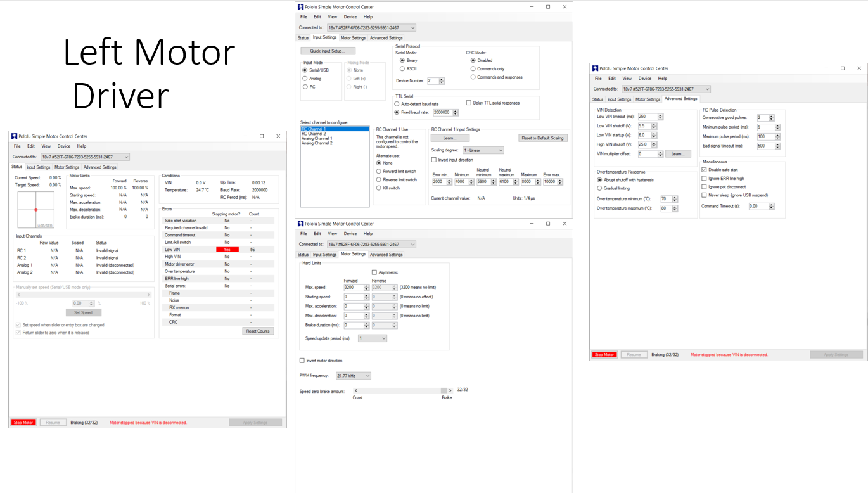The image size is (868, 493).
Task: Enable Invert motor direction checkbox
Action: [302, 361]
